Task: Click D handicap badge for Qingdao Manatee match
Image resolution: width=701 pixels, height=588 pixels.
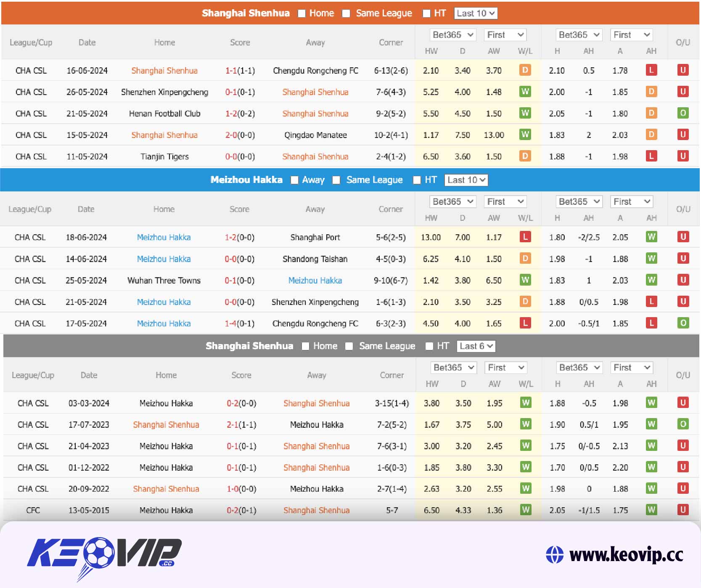Action: [x=651, y=135]
